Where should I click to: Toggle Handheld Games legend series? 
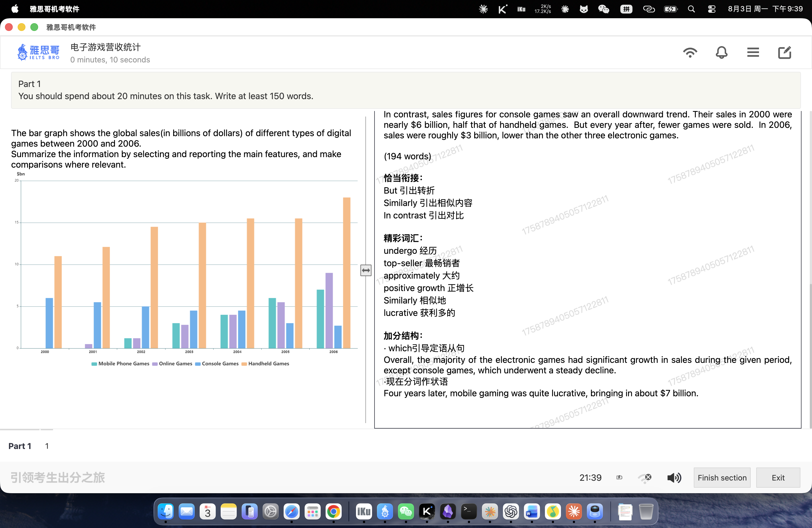point(265,364)
